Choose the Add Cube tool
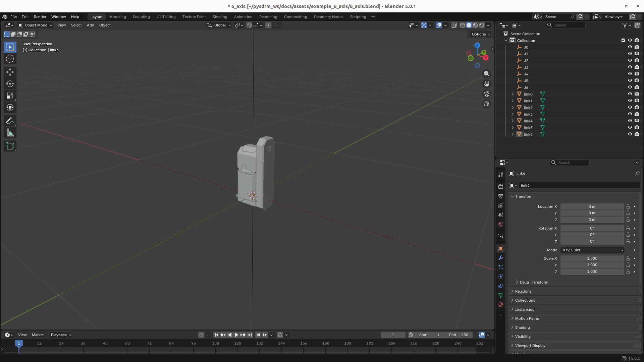This screenshot has width=644, height=362. point(10,146)
